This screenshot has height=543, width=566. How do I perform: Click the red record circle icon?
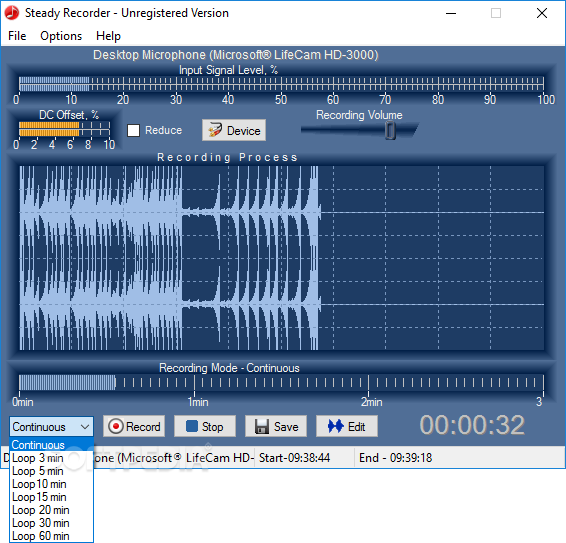pyautogui.click(x=116, y=426)
